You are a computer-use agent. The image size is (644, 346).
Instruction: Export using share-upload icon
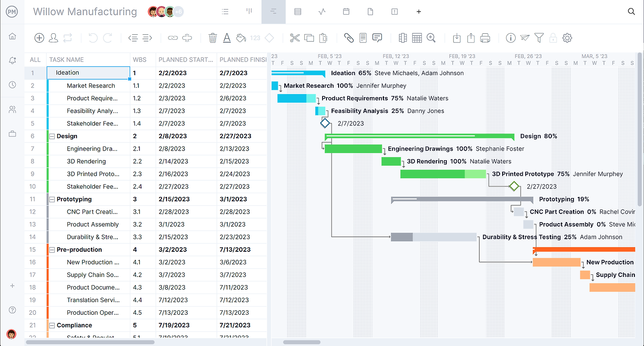click(471, 38)
